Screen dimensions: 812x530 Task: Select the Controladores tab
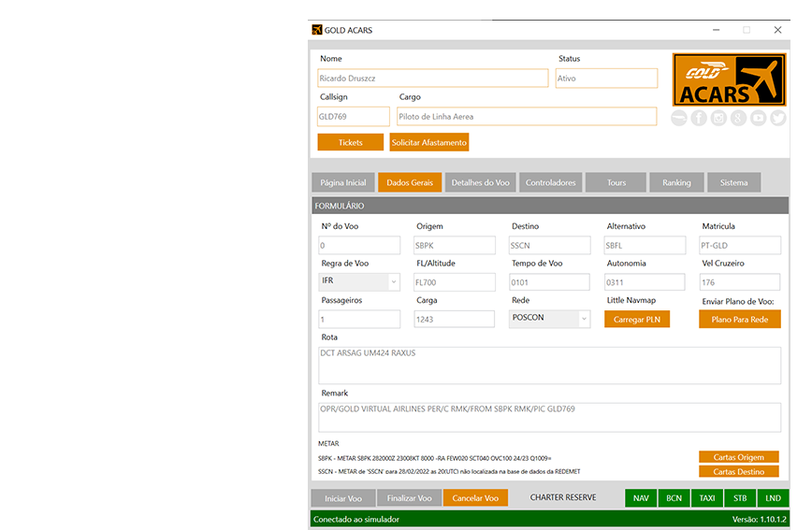(550, 182)
